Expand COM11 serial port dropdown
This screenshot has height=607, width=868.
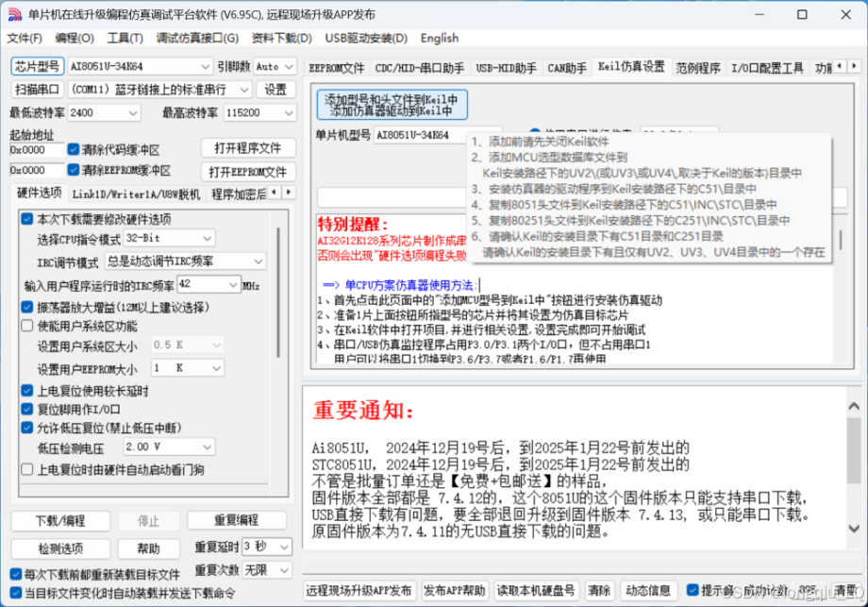pyautogui.click(x=244, y=89)
